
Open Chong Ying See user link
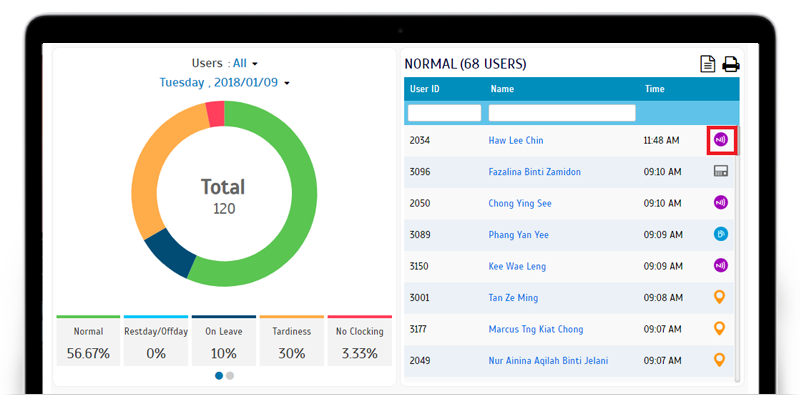(x=520, y=203)
